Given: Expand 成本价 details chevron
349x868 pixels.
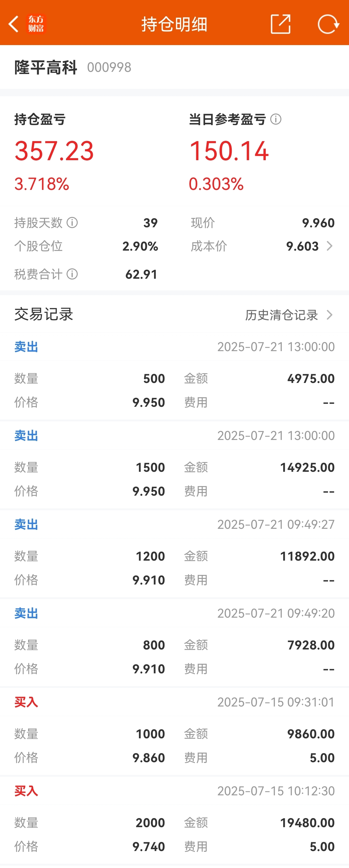Looking at the screenshot, I should 329,246.
